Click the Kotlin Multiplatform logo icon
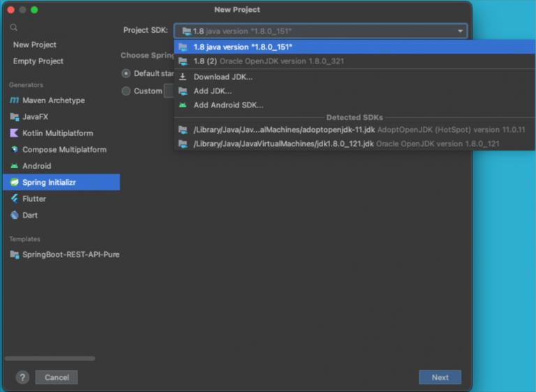 (15, 133)
